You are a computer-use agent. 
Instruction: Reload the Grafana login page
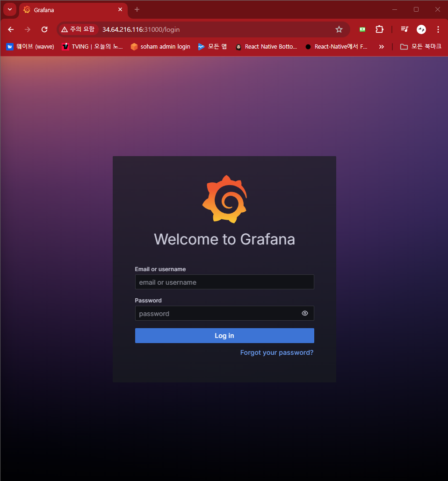44,29
